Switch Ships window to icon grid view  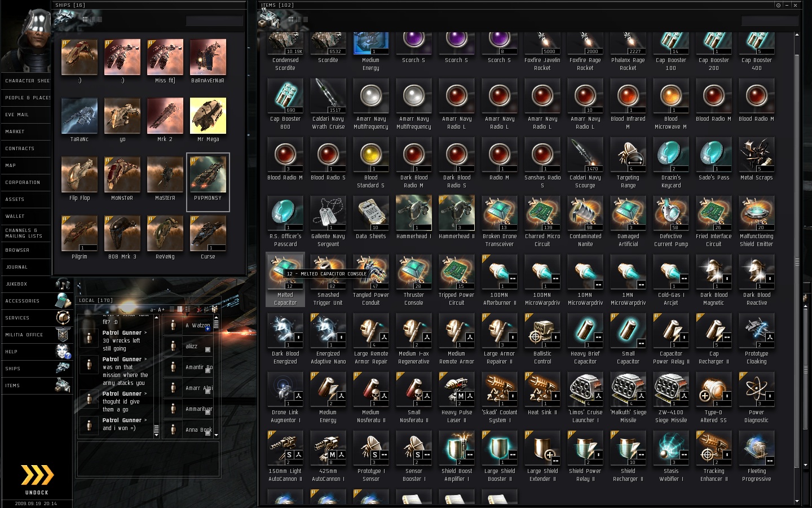click(85, 19)
